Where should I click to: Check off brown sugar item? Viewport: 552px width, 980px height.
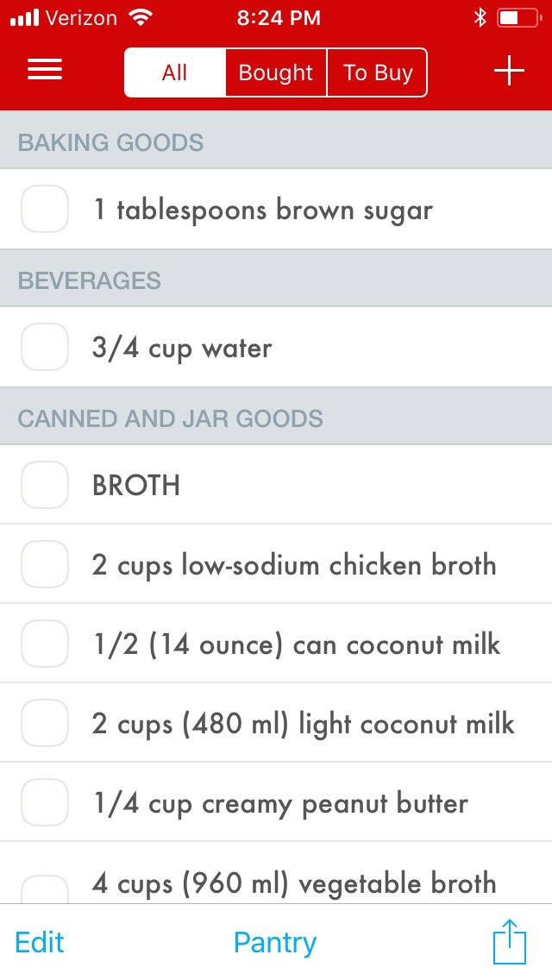[45, 210]
